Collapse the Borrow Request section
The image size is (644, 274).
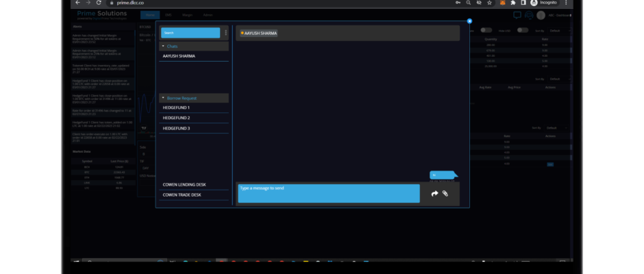point(163,98)
